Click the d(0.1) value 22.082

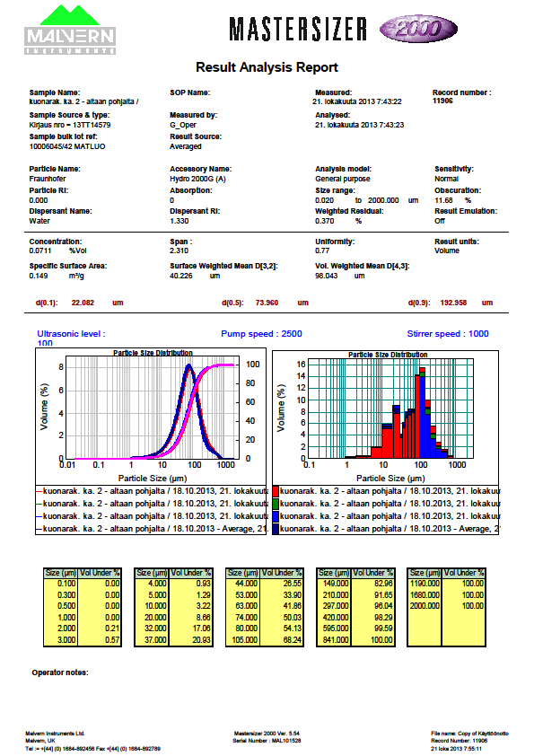83,303
